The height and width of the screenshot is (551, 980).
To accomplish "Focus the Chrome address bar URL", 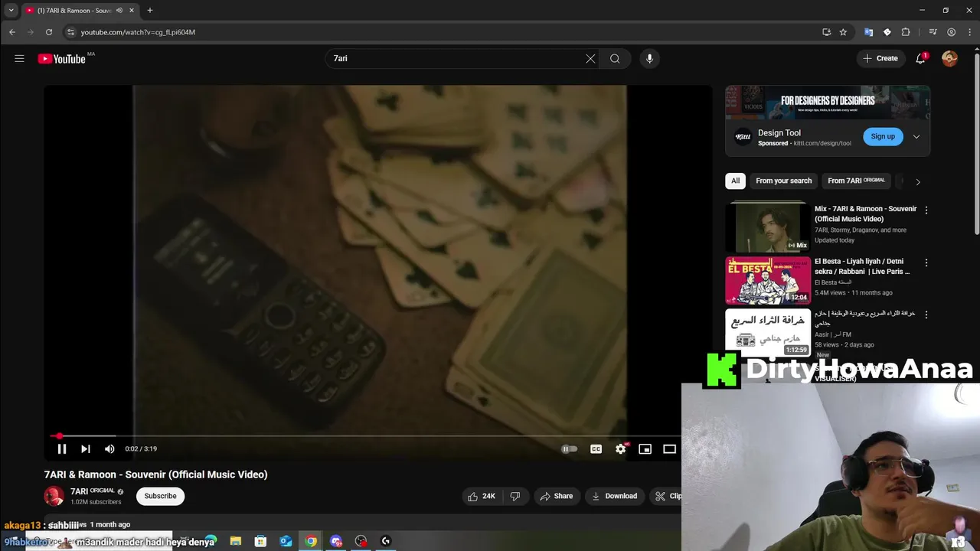I will (138, 32).
